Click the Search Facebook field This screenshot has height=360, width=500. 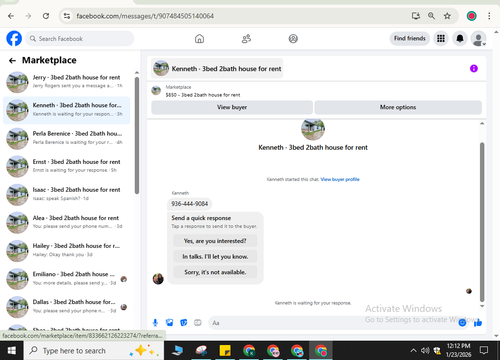[x=80, y=39]
